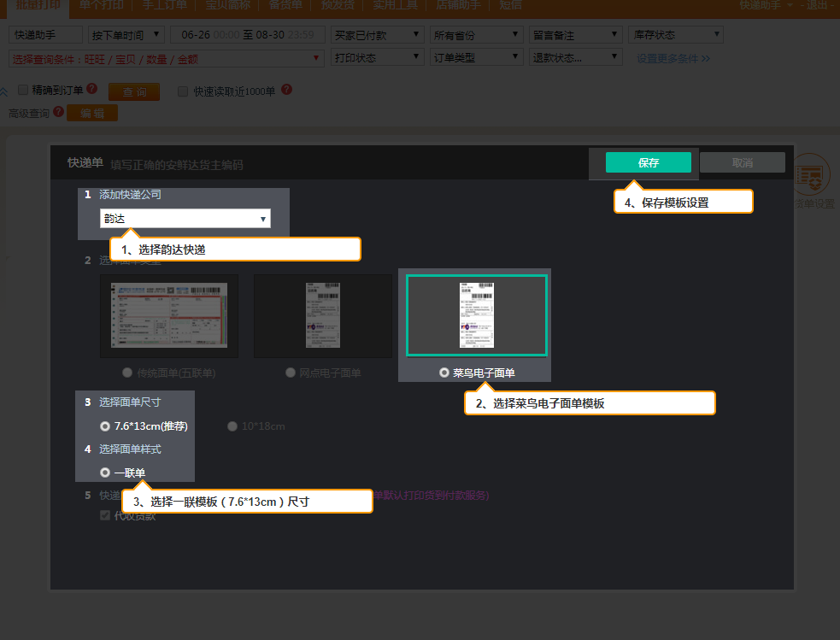Screen dimensions: 840x640
Task: Click the help icon beside 精确到订单
Action: coord(92,89)
